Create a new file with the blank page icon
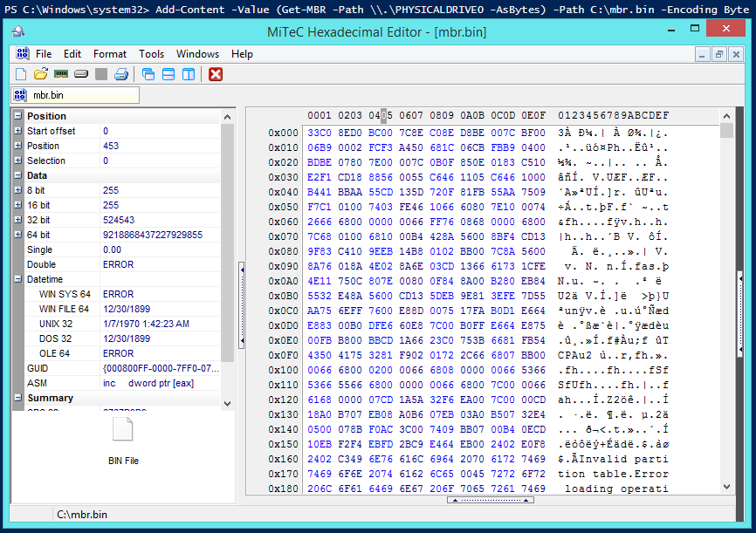 point(21,74)
